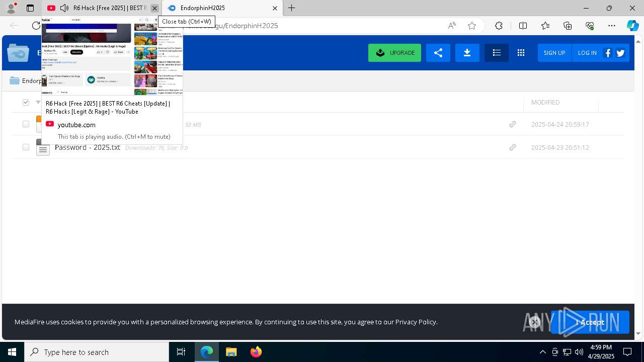Click the LOG IN button
Viewport: 644px width, 362px height.
point(587,53)
